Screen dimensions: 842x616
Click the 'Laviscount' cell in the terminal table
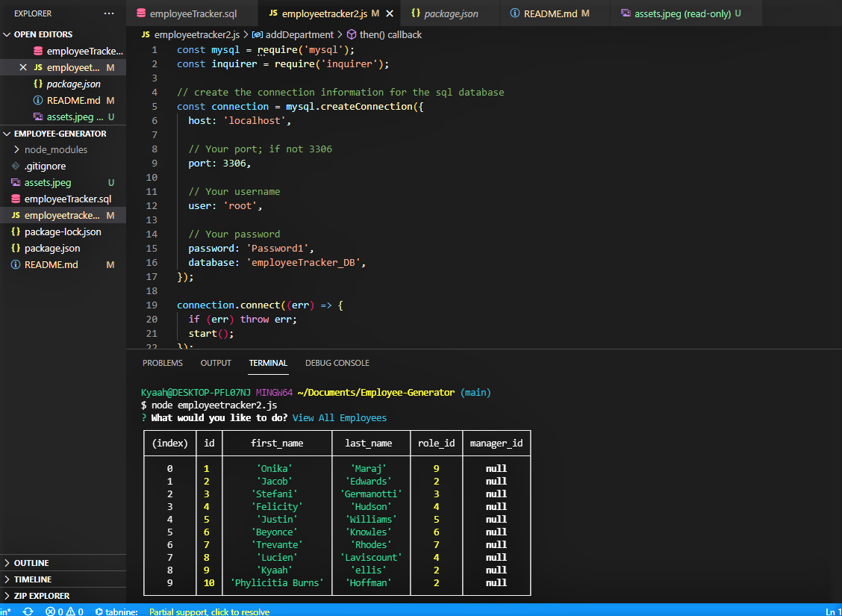[371, 558]
